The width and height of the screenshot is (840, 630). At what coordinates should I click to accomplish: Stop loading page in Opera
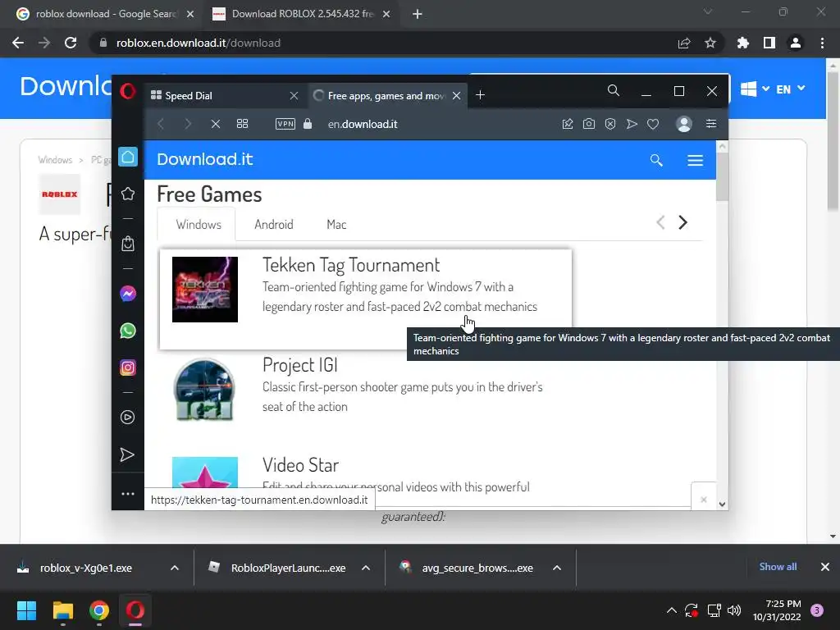tap(216, 125)
